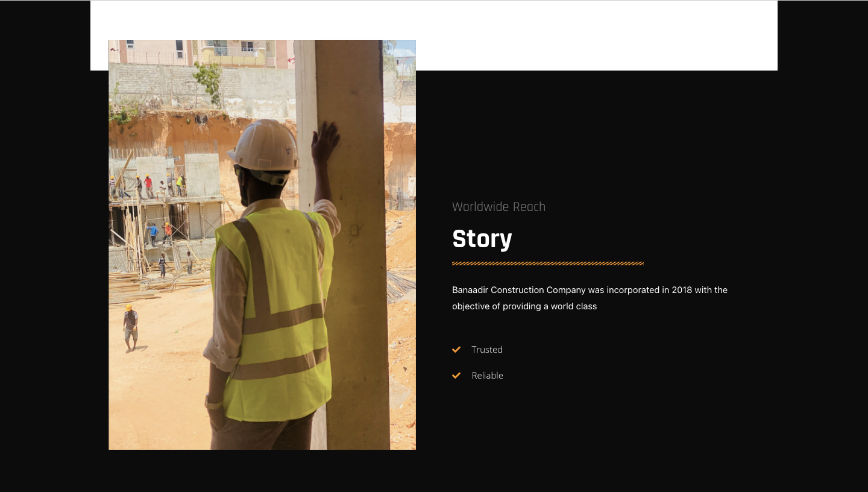Click the Worldwide Reach subtitle
Viewport: 868px width, 492px height.
pos(498,207)
